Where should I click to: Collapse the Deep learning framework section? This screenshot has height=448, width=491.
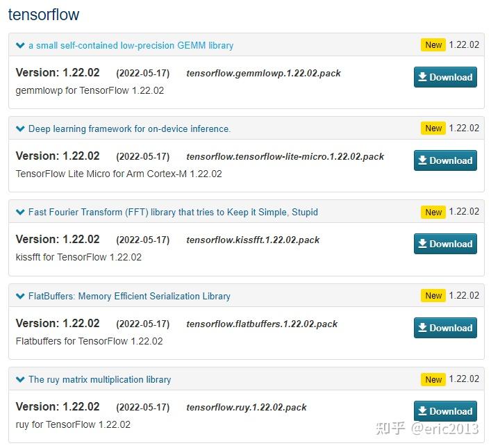[20, 128]
